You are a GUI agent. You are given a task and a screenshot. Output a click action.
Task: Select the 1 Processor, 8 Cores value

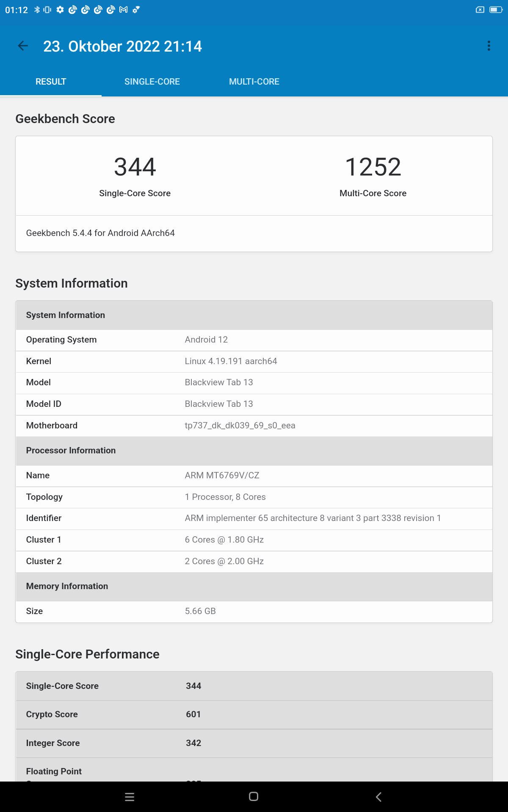coord(225,497)
